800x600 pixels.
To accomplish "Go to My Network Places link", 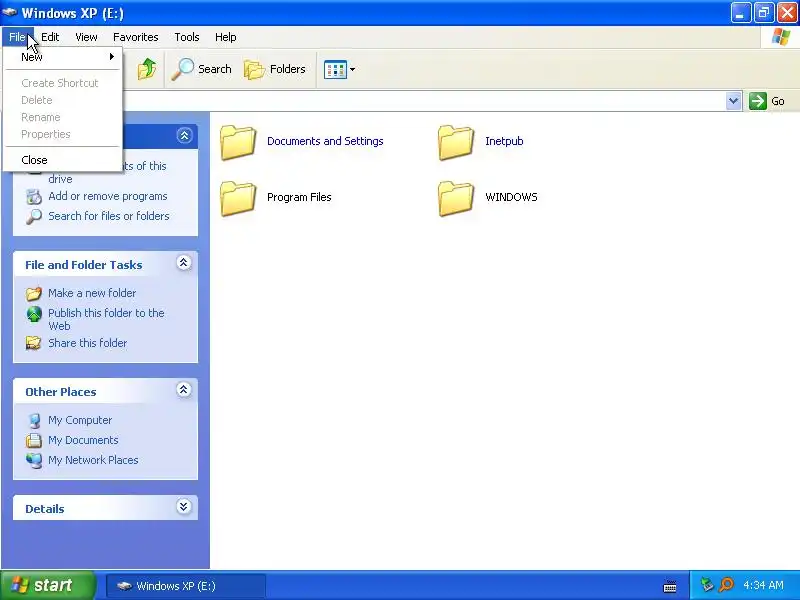I will (x=93, y=460).
